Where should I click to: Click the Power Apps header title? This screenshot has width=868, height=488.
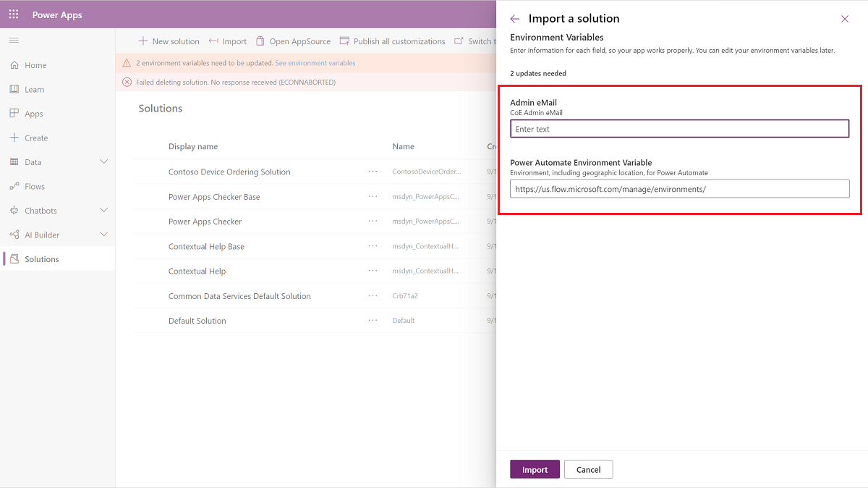57,14
